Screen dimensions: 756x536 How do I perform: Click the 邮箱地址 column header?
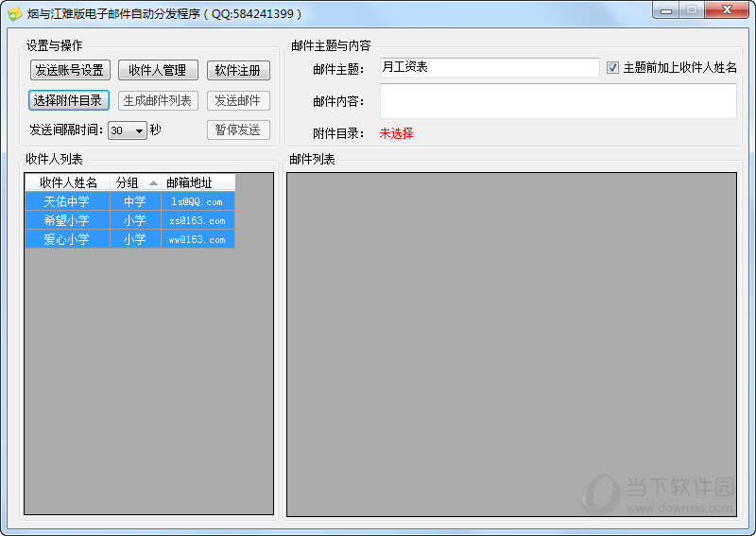(x=198, y=182)
